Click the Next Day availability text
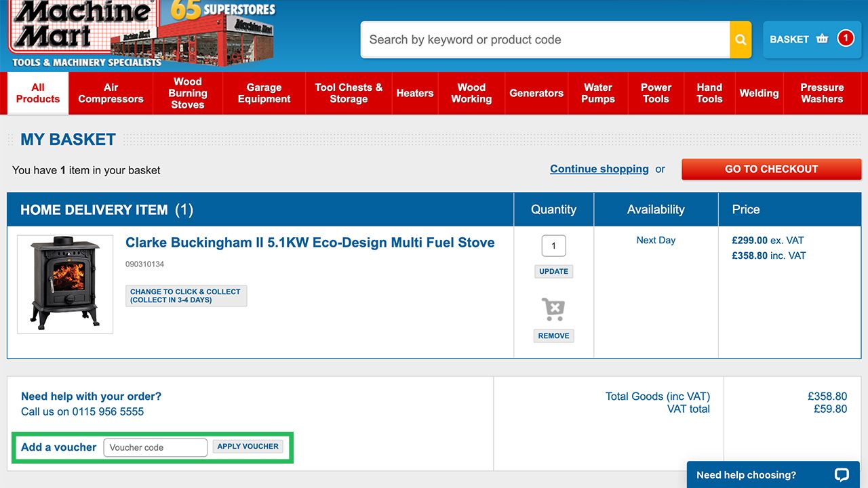Image resolution: width=868 pixels, height=488 pixels. [656, 240]
